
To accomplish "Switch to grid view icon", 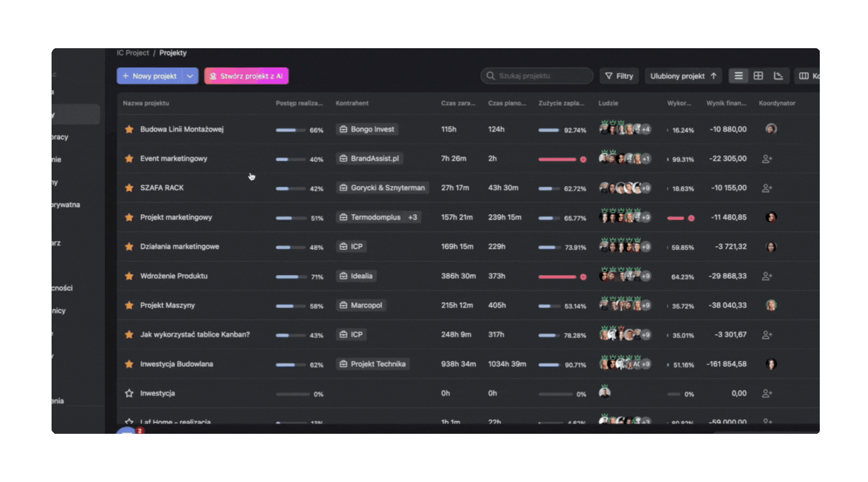I will click(x=759, y=76).
